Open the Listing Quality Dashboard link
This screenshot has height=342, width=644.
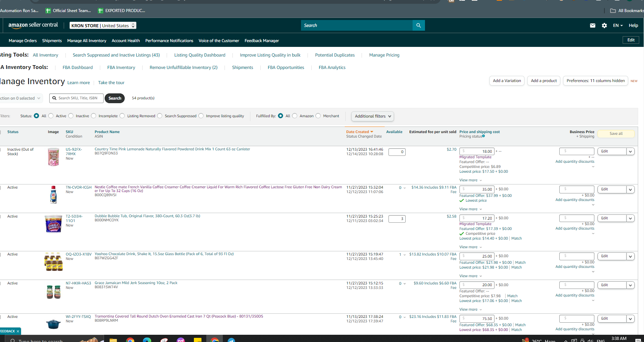pos(200,55)
